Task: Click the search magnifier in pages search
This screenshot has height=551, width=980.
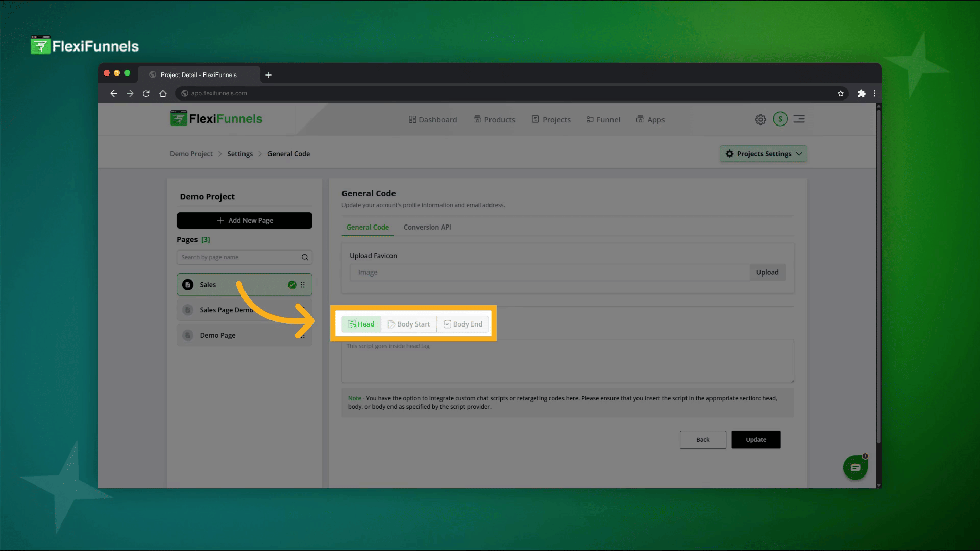Action: [x=305, y=257]
